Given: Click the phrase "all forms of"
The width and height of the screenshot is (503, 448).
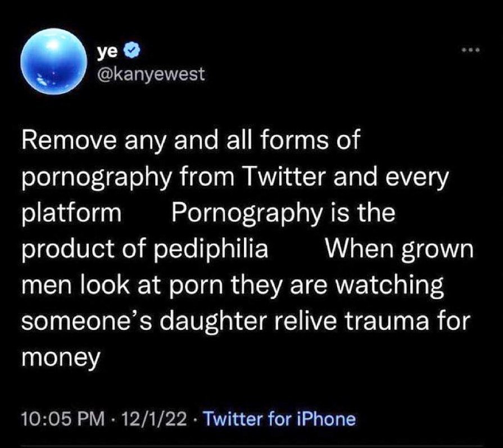Looking at the screenshot, I should pyautogui.click(x=293, y=139).
